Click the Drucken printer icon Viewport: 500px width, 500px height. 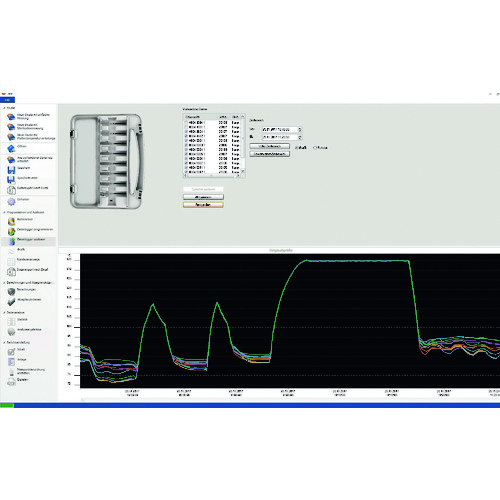pyautogui.click(x=11, y=381)
